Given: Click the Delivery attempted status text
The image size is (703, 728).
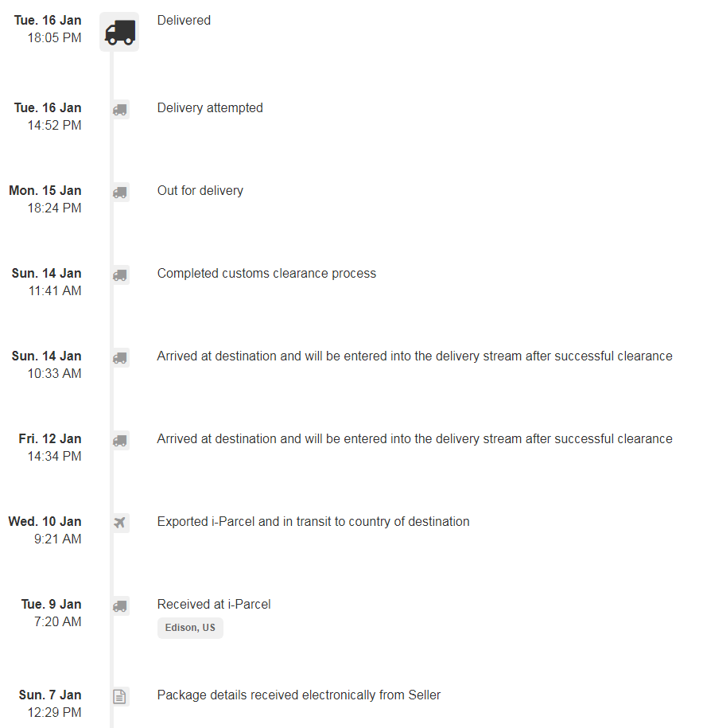Looking at the screenshot, I should [x=210, y=108].
